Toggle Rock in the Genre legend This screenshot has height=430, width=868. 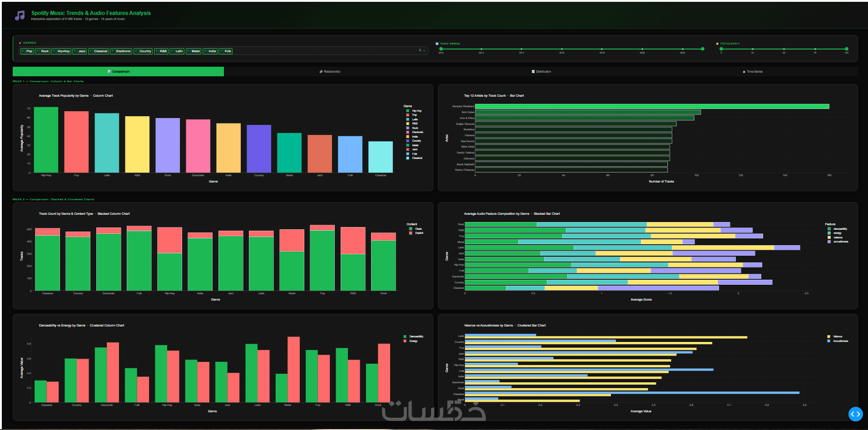tap(412, 128)
